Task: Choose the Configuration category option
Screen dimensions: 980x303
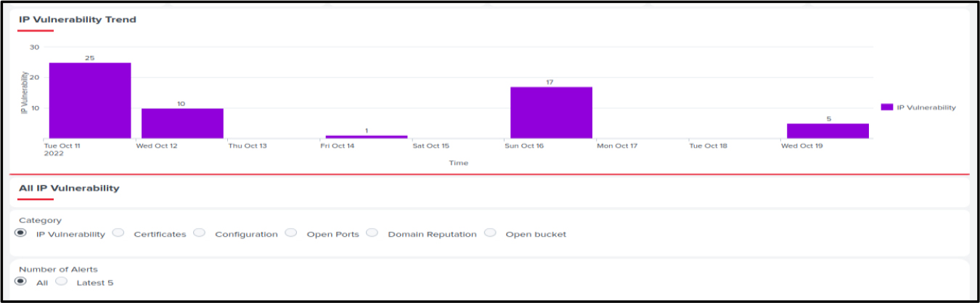Action: [x=200, y=233]
